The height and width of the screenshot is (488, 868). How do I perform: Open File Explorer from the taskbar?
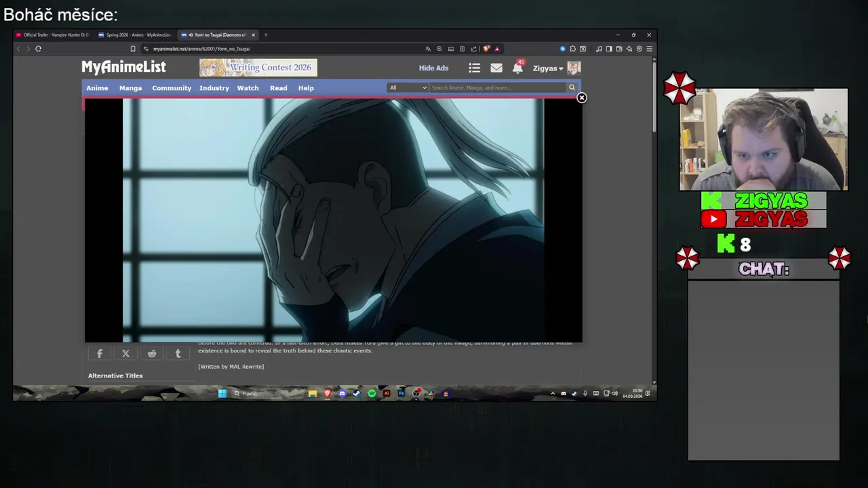coord(313,393)
